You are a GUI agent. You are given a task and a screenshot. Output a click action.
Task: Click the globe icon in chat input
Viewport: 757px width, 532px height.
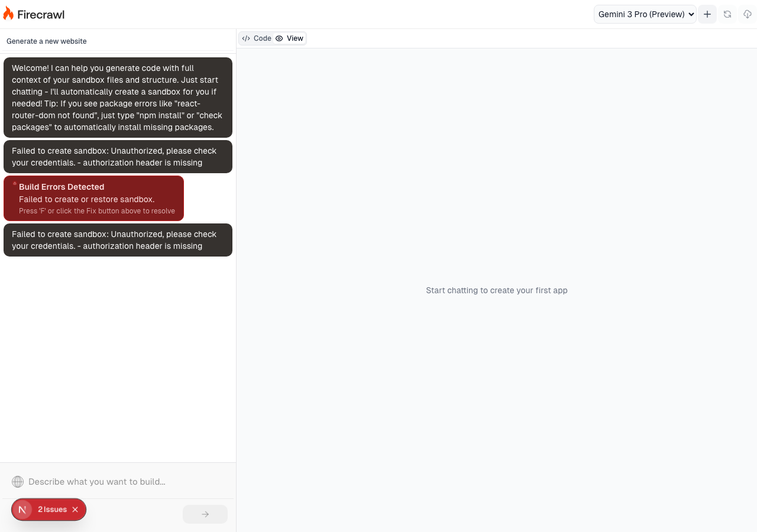pyautogui.click(x=18, y=482)
